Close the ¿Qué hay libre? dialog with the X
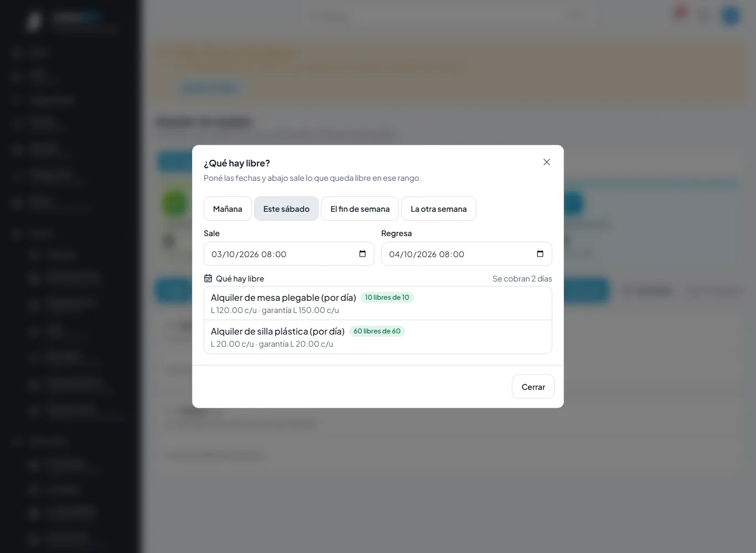This screenshot has width=756, height=553. 547,162
